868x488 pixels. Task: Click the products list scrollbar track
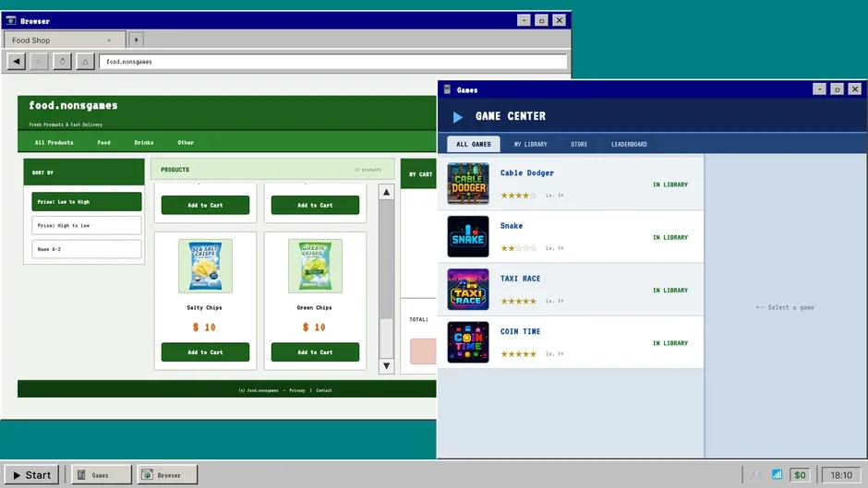click(x=386, y=279)
